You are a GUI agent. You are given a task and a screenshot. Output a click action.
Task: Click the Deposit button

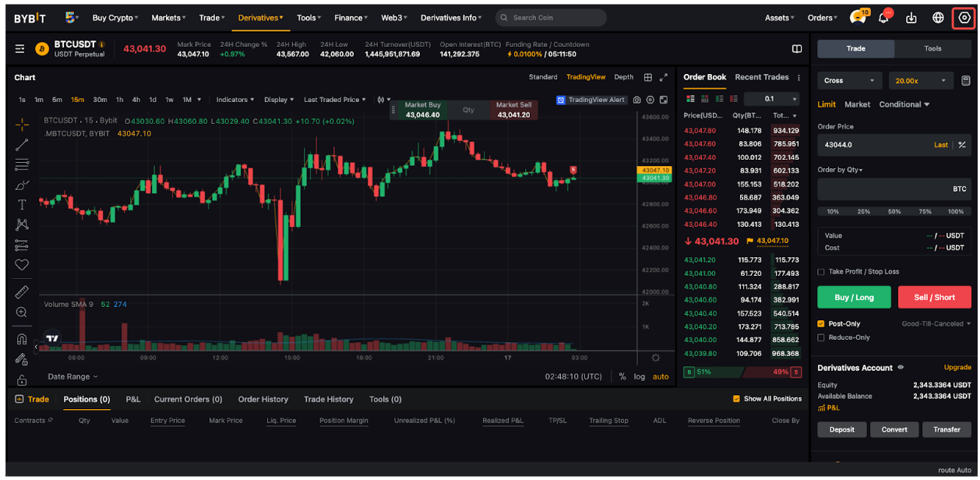pos(841,429)
